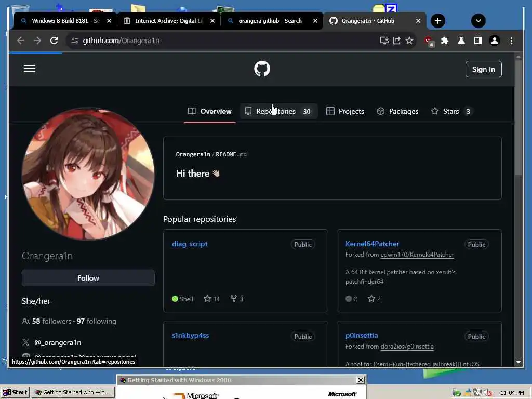Switch to orangera github Search tab
Image resolution: width=532 pixels, height=399 pixels.
click(270, 21)
